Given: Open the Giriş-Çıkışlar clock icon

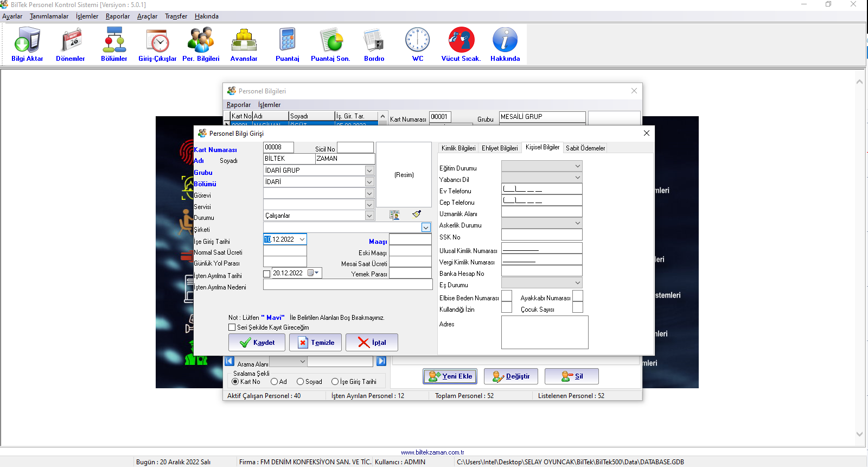Looking at the screenshot, I should (157, 45).
